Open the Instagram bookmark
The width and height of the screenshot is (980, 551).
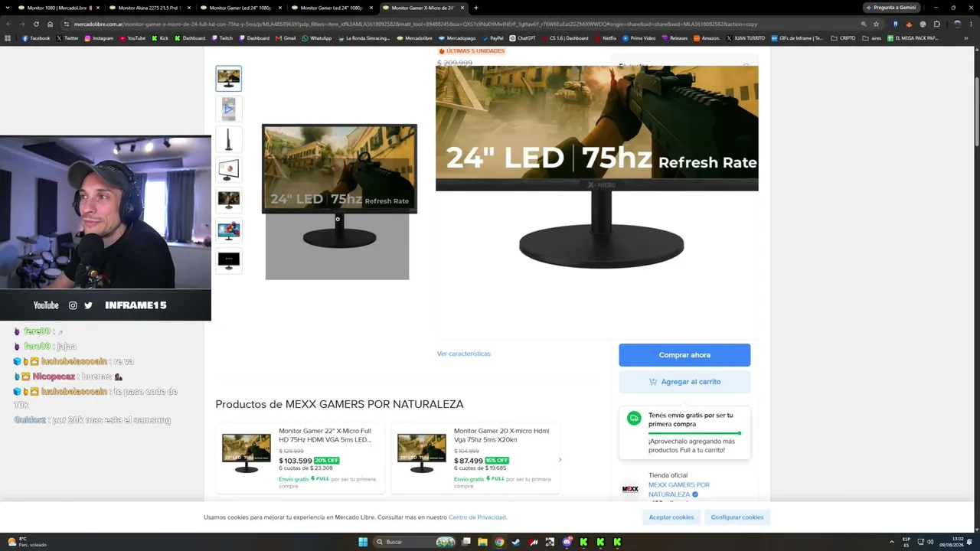pos(99,38)
